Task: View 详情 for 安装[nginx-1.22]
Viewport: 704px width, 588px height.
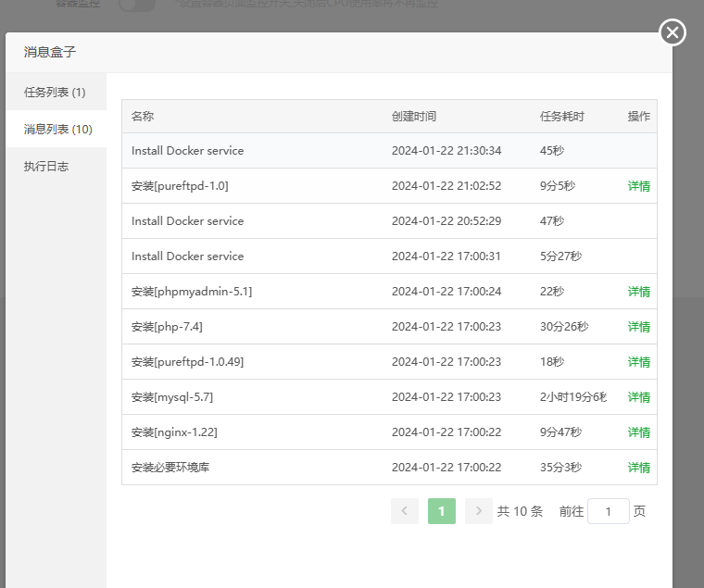Action: point(638,432)
